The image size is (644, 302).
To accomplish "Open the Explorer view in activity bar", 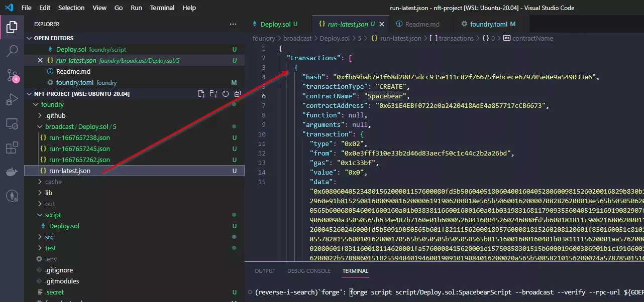I will click(12, 27).
